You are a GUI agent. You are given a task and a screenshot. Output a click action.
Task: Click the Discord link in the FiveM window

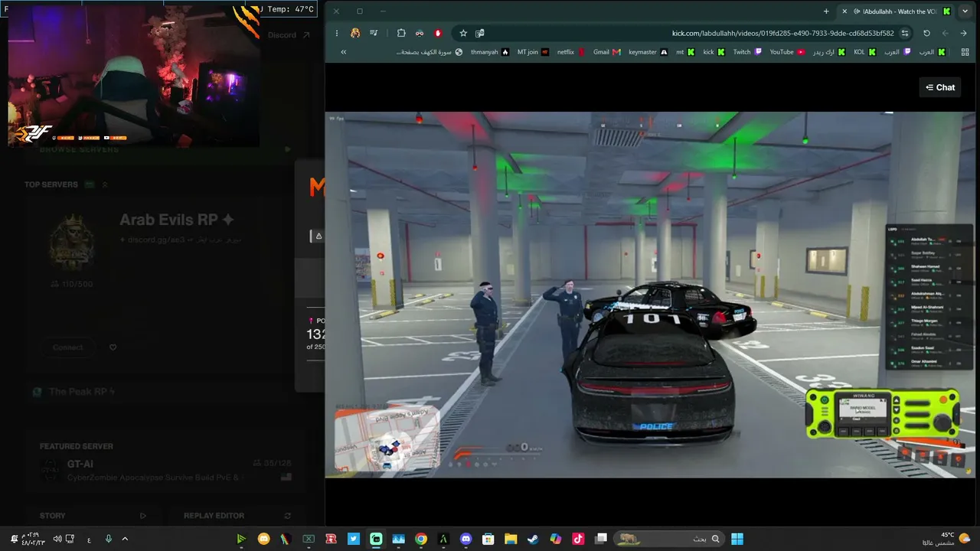coord(289,35)
